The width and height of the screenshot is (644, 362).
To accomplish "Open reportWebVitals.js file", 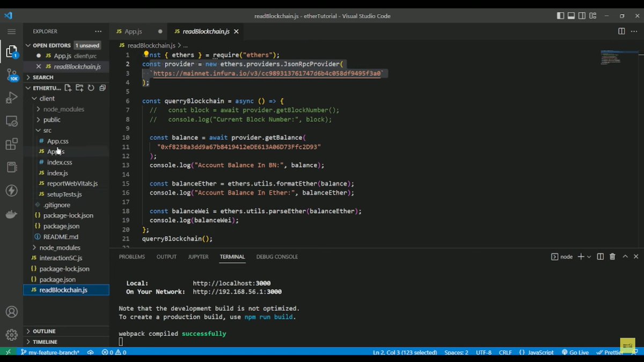I will 67,183.
